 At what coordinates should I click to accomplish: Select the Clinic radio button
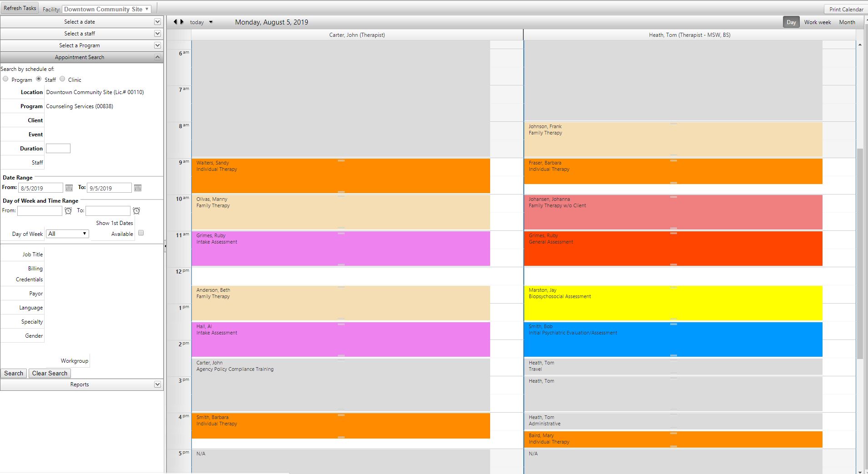point(62,79)
